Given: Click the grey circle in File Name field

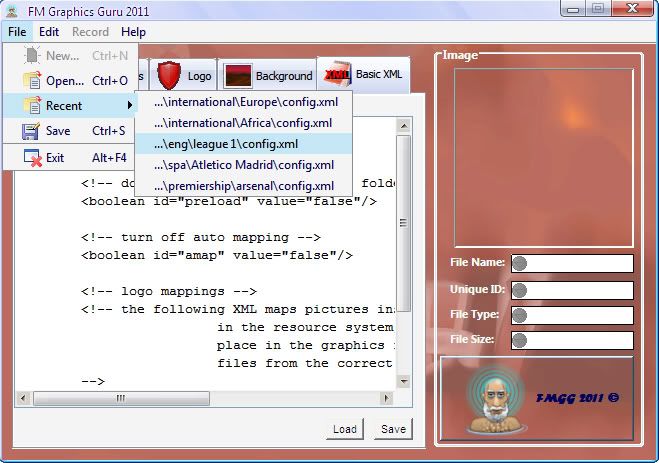Looking at the screenshot, I should 520,263.
